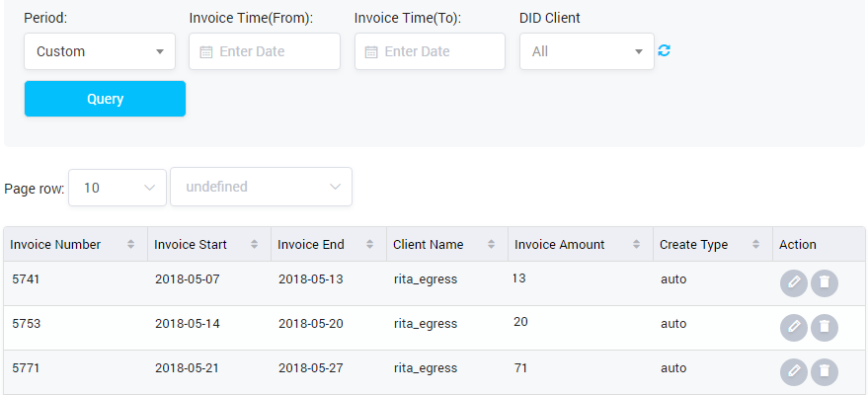
Task: Click invoice end date 2018-05-20
Action: 310,324
